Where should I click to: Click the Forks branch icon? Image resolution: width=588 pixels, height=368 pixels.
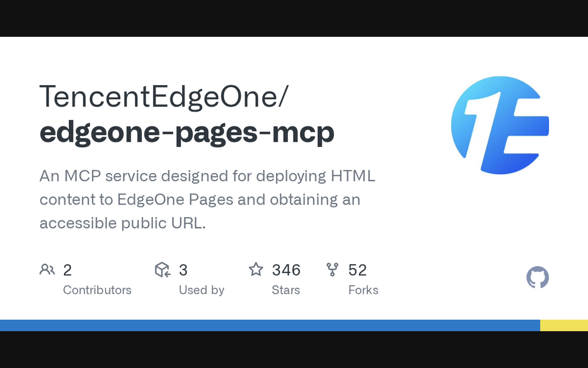click(332, 270)
